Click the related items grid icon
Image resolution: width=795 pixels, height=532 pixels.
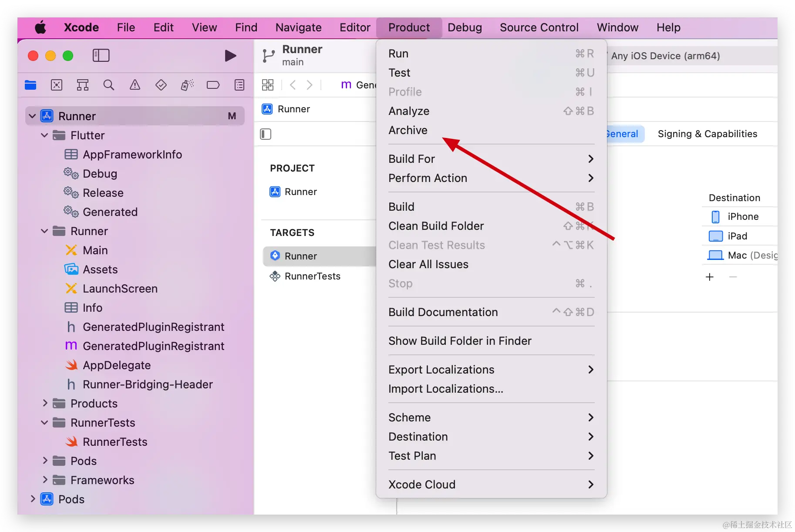tap(268, 85)
